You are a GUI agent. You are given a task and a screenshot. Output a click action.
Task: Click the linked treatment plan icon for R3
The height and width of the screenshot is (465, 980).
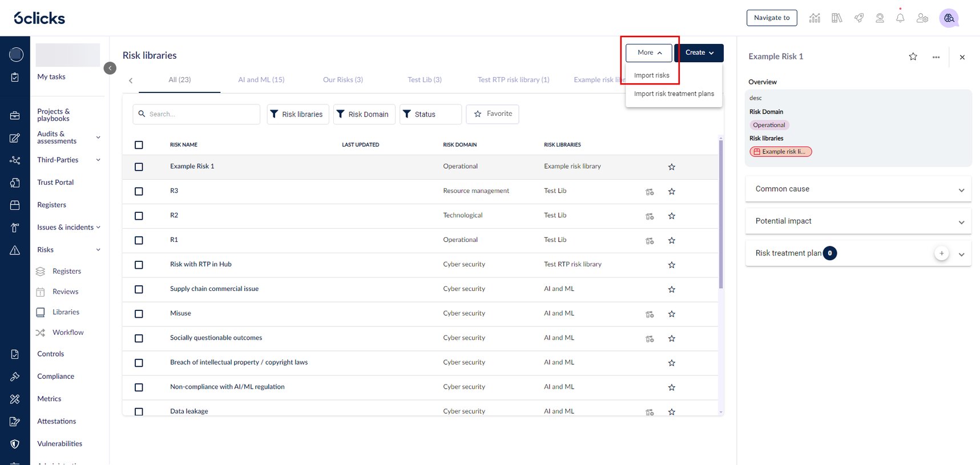[x=650, y=192]
